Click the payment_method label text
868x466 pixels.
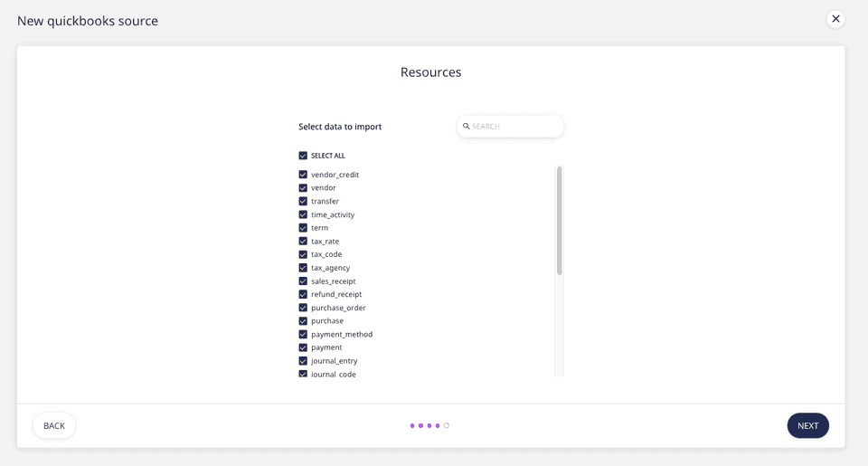(342, 334)
